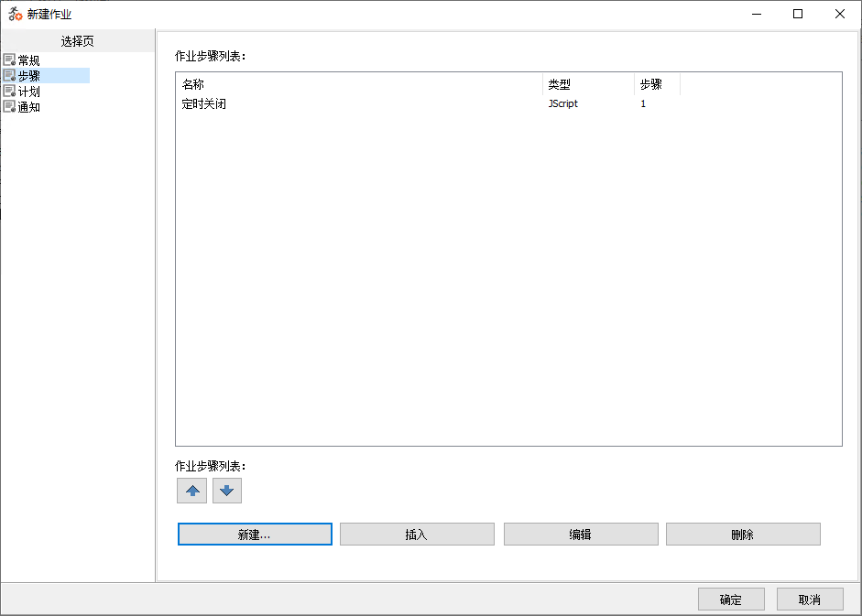The height and width of the screenshot is (616, 862).
Task: Click the 步骤 page icon
Action: pos(9,75)
